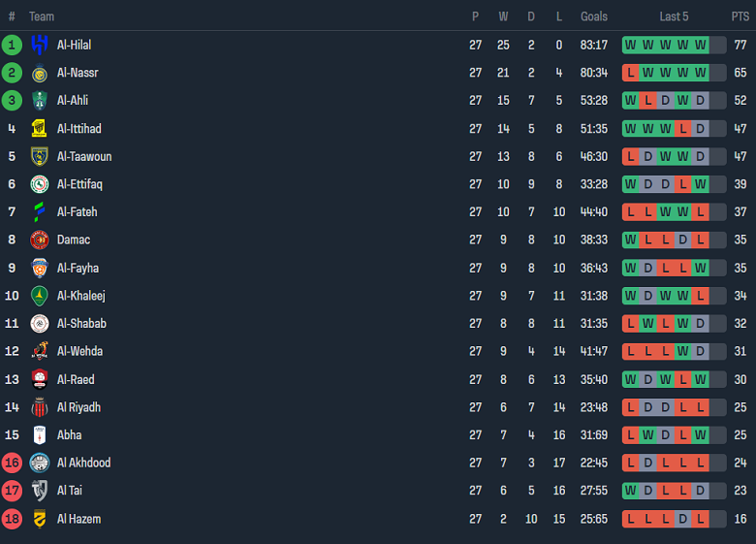This screenshot has height=544, width=756.
Task: Sort standings by Goals column header
Action: click(x=594, y=16)
